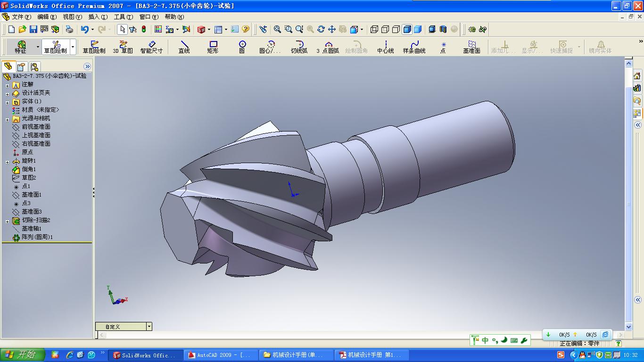Image resolution: width=644 pixels, height=362 pixels.
Task: Select the 中心线 centerline tool
Action: click(x=386, y=47)
